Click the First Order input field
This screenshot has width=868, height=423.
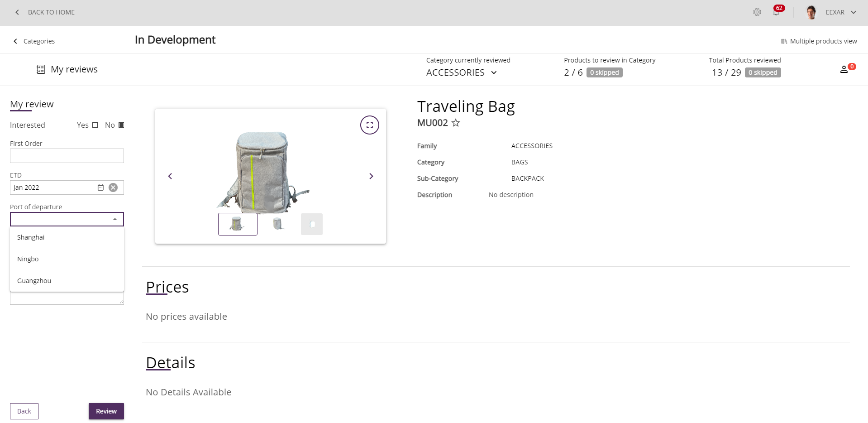(67, 156)
